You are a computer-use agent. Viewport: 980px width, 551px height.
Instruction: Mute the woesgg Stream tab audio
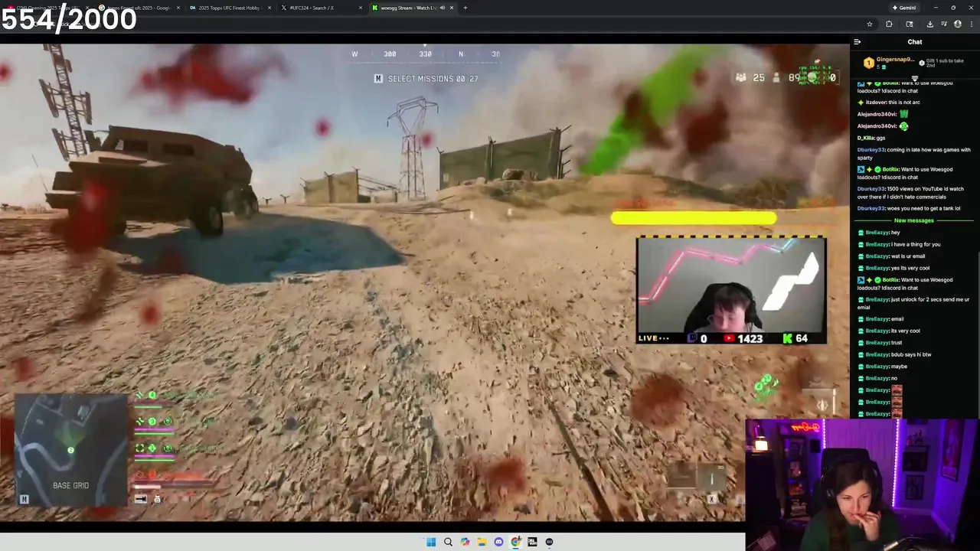(x=443, y=8)
